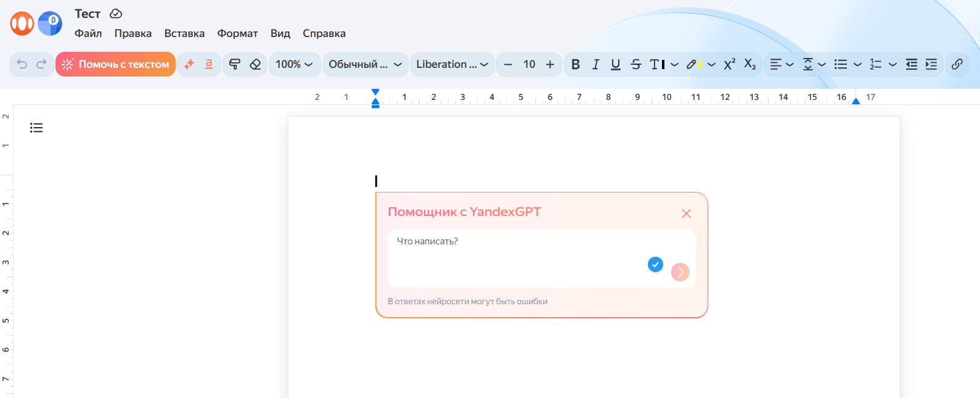This screenshot has height=398, width=980.
Task: Click the sparkle AI improve text icon
Action: 189,64
